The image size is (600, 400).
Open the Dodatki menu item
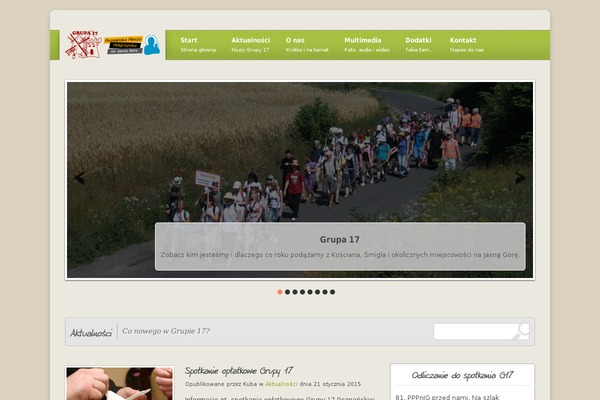click(419, 45)
